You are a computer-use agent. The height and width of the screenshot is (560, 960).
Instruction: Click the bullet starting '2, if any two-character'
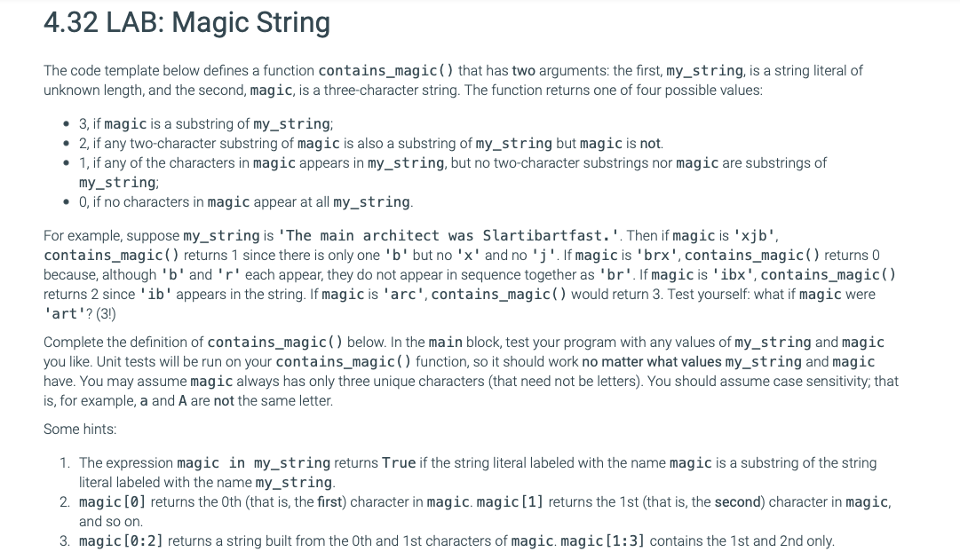coord(371,144)
